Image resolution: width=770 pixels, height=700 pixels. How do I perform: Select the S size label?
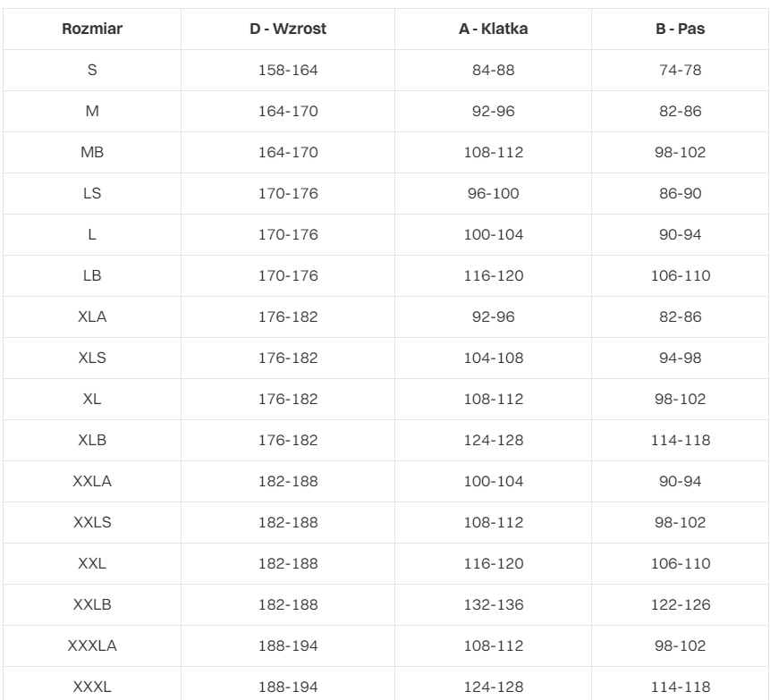[x=92, y=70]
